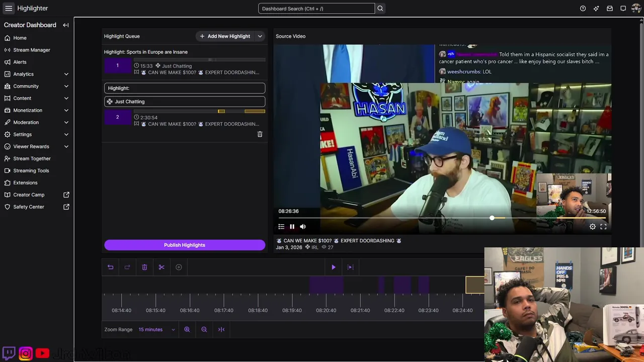
Task: Click the Dashboard Search field
Action: (316, 9)
